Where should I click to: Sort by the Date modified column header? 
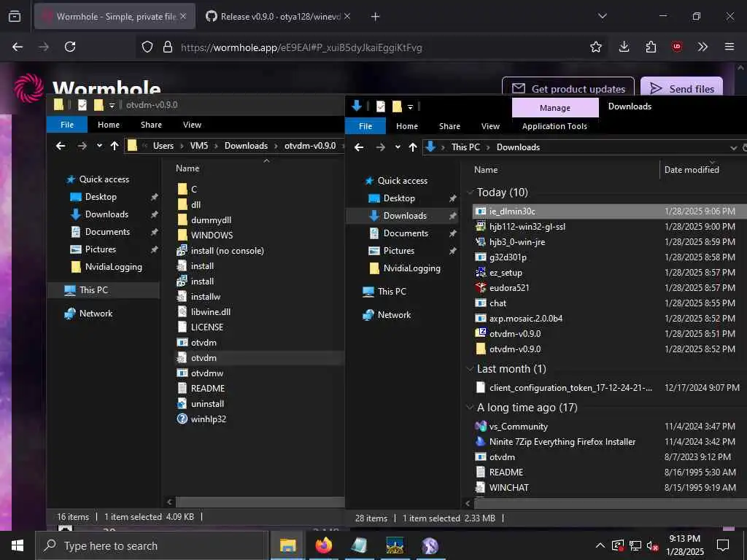(x=692, y=169)
